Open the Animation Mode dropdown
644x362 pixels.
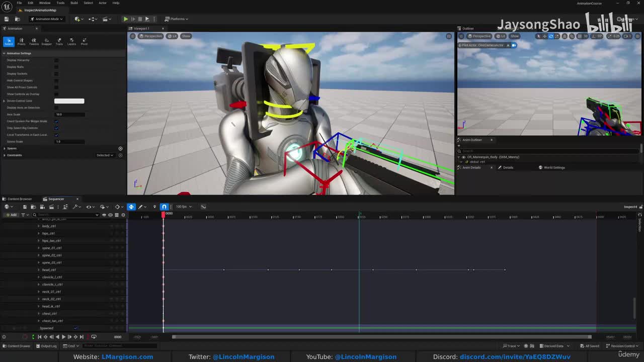coord(46,19)
